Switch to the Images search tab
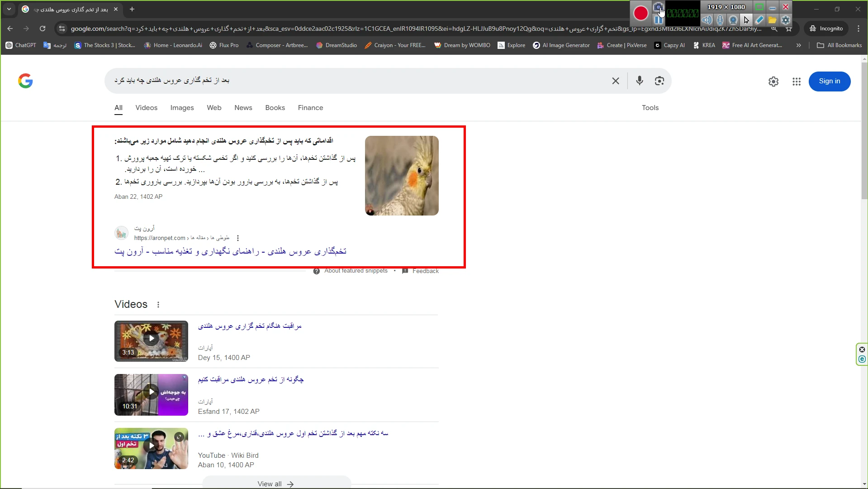868x489 pixels. (x=182, y=108)
